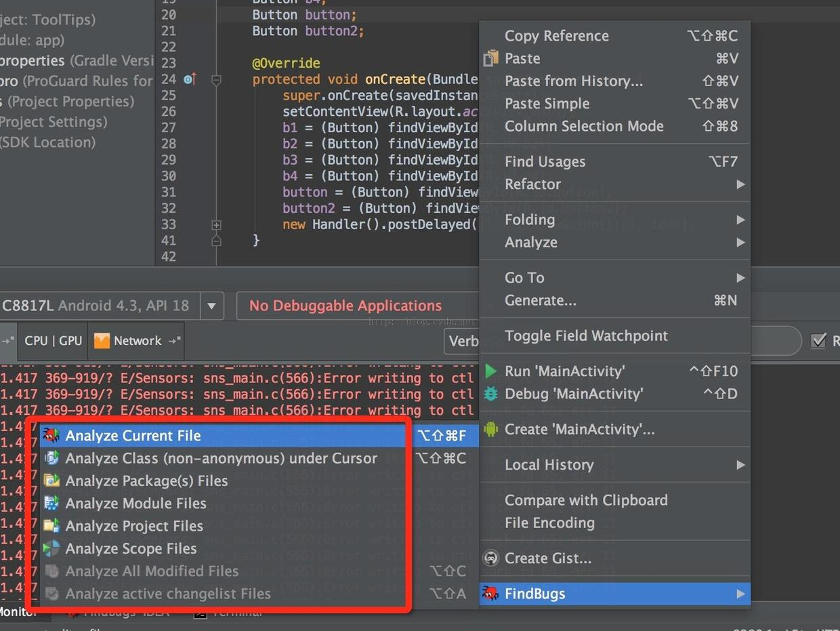Collapse the fold end marker on line 41

tap(216, 240)
